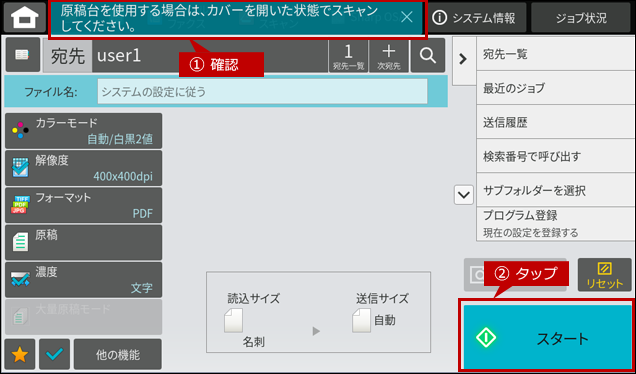636x374 pixels.
Task: Select サブフォルダーを選択 entry
Action: pyautogui.click(x=556, y=190)
